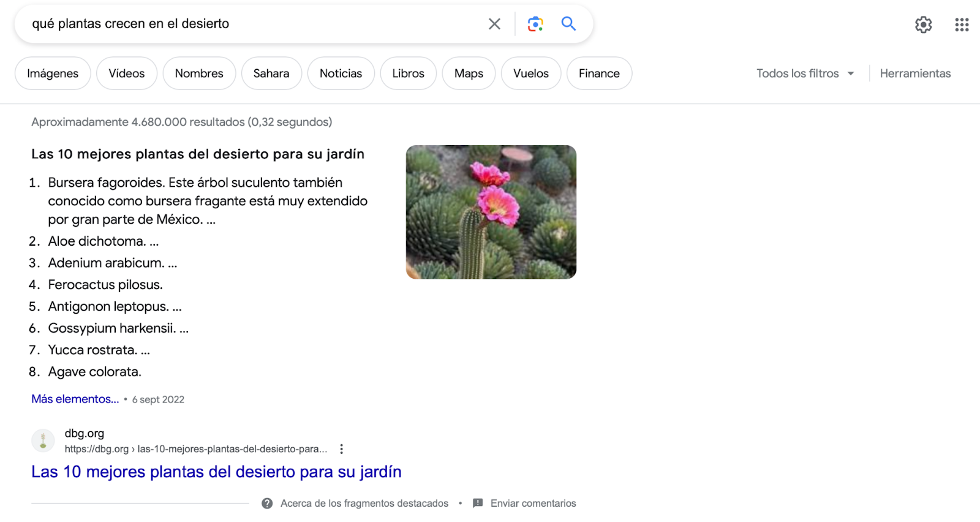This screenshot has width=980, height=522.
Task: Click the question mark icon about featured snippets
Action: click(267, 504)
